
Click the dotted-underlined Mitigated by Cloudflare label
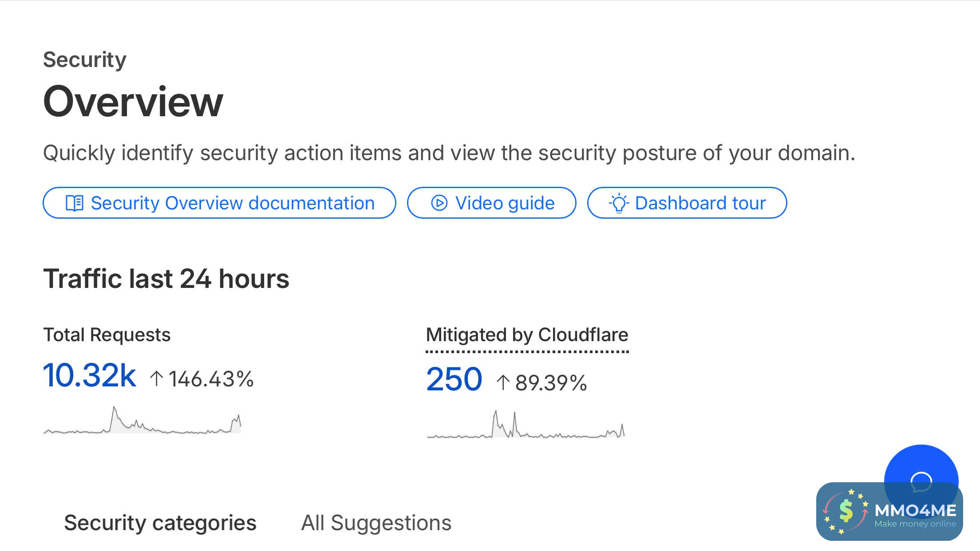527,335
